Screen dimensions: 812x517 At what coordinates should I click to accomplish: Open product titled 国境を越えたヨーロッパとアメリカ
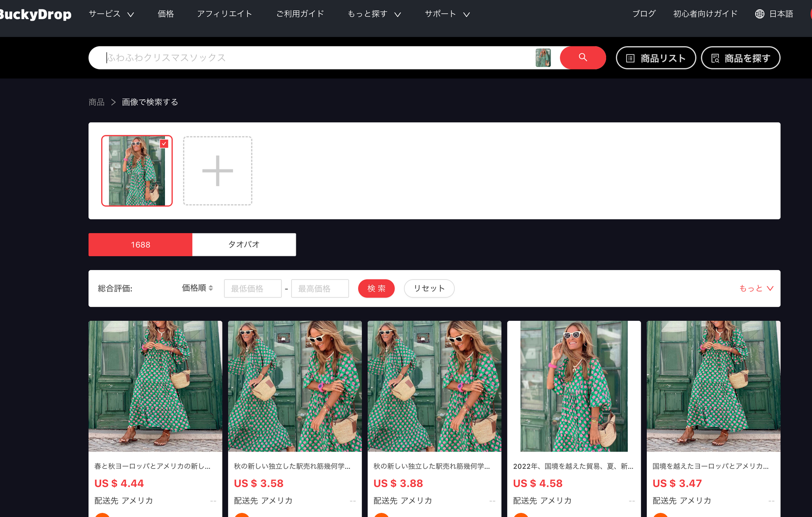coord(710,466)
